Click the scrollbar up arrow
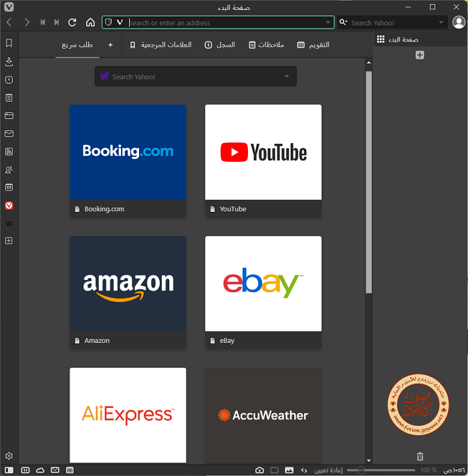Image resolution: width=468 pixels, height=476 pixels. [x=369, y=63]
